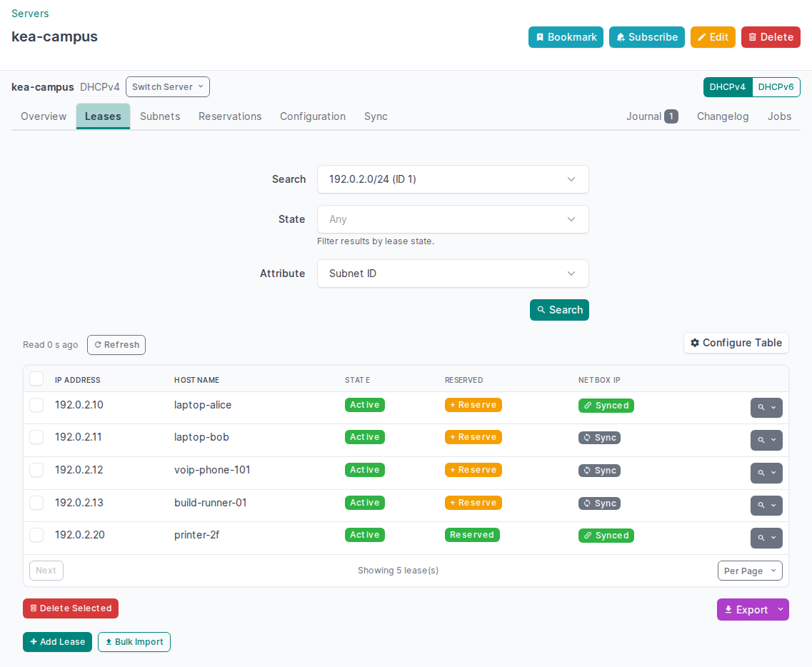Click Reserved badge for printer-2f
This screenshot has width=812, height=667.
click(472, 535)
